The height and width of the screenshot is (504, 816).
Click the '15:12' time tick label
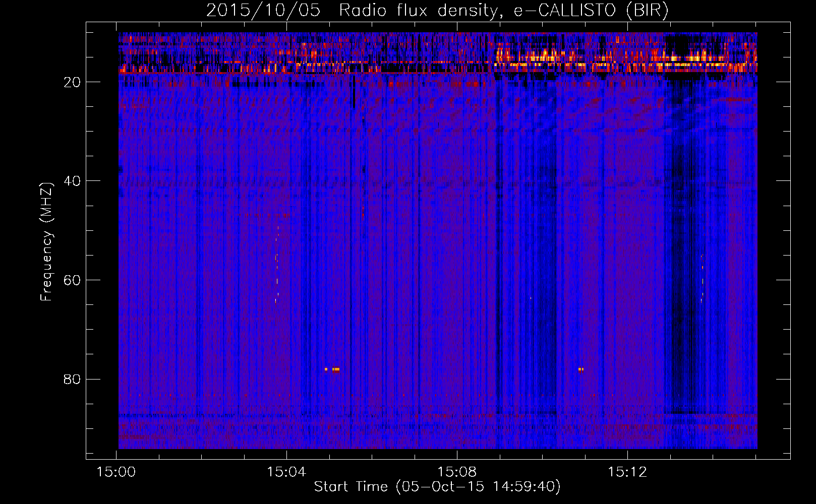(627, 472)
